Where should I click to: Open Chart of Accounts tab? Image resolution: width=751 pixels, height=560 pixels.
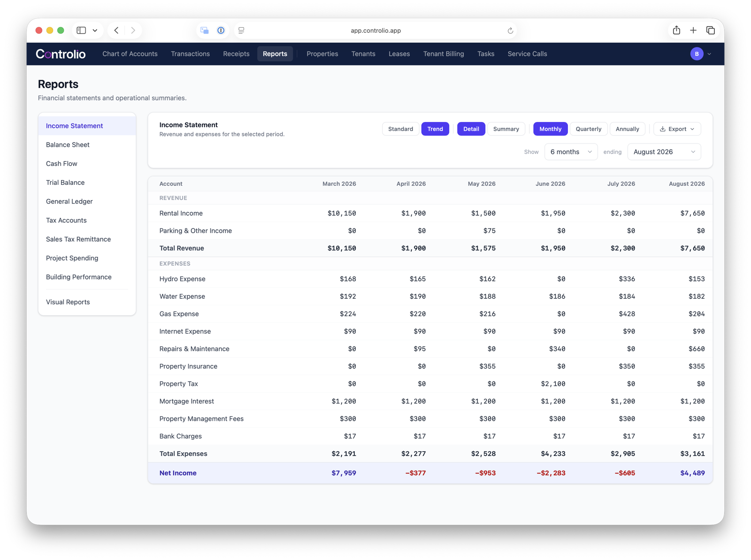130,54
